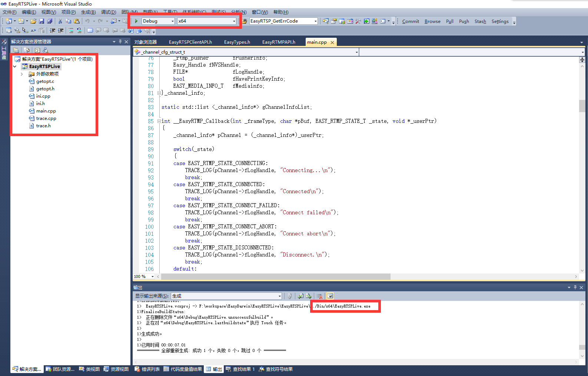This screenshot has width=588, height=376.
Task: Open the 帮助(H) menu
Action: point(281,12)
